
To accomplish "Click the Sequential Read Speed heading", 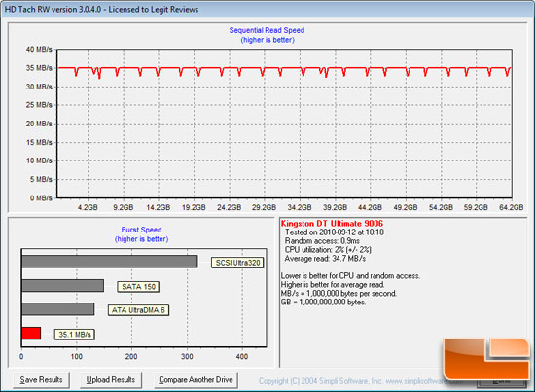I will pyautogui.click(x=267, y=30).
